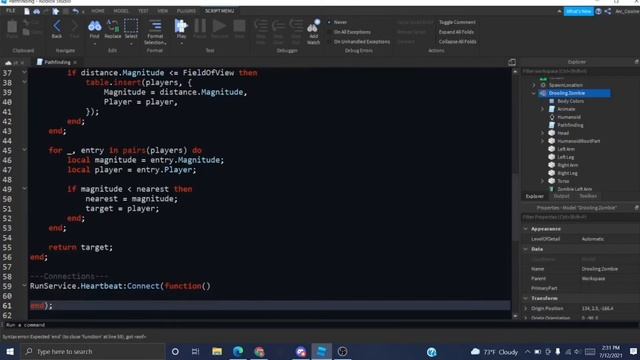The height and width of the screenshot is (360, 640).
Task: Select the On Unhandled Exceptions option
Action: click(x=359, y=42)
